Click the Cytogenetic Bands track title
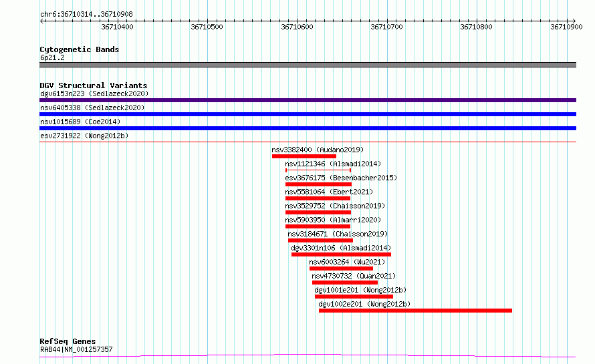This screenshot has width=595, height=364. 80,49
